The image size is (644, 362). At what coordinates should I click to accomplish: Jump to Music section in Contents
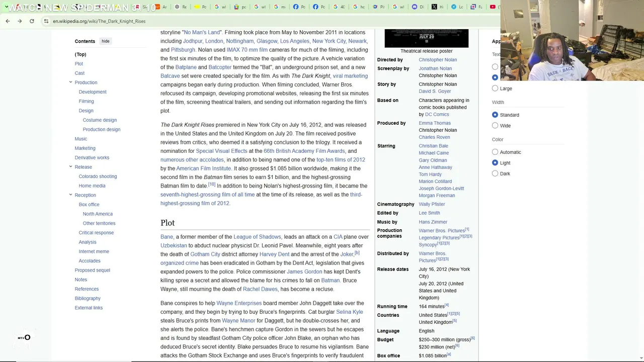(x=81, y=139)
